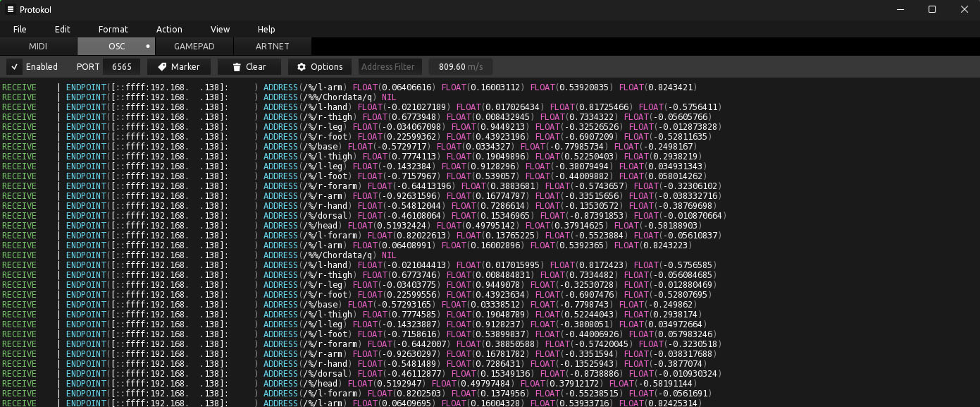Screen dimensions: 980x407
Task: Open Options via the gear icon
Action: click(302, 67)
